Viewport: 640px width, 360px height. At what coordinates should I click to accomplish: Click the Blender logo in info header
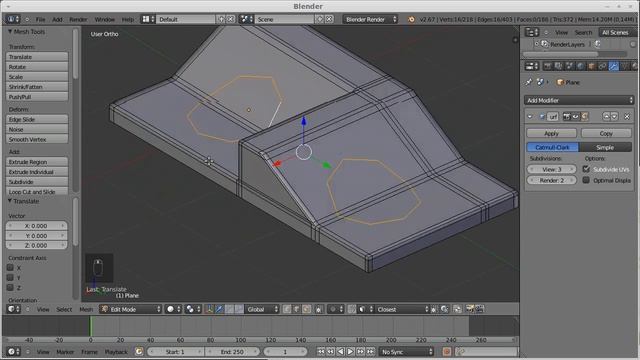tap(411, 19)
